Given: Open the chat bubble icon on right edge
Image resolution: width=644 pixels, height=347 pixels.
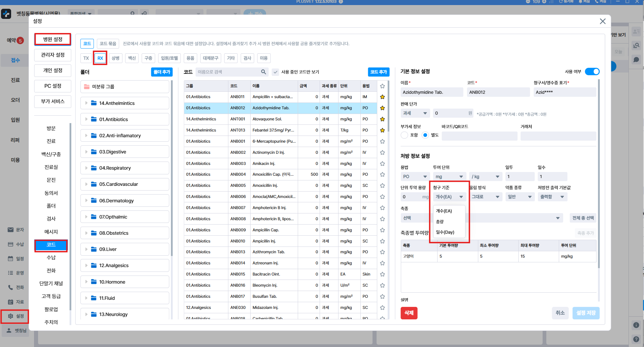Looking at the screenshot, I should (x=636, y=60).
